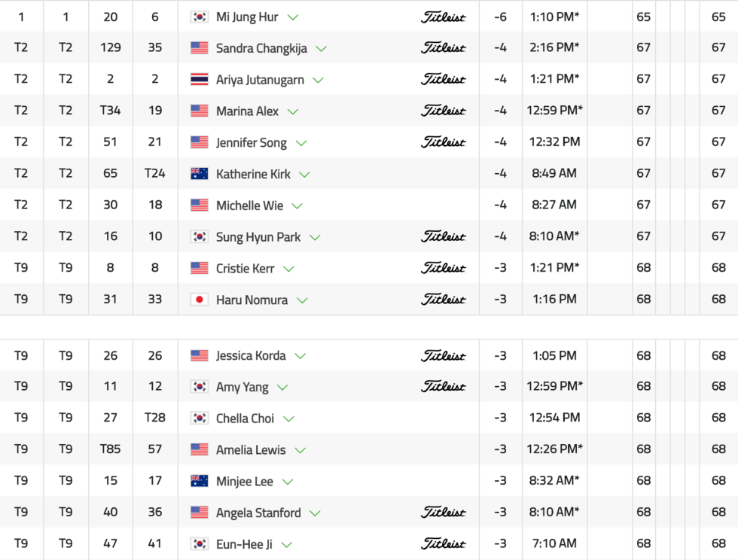The height and width of the screenshot is (560, 738).
Task: Click the South Korea flag beside Mi Jung Hur
Action: pyautogui.click(x=200, y=17)
